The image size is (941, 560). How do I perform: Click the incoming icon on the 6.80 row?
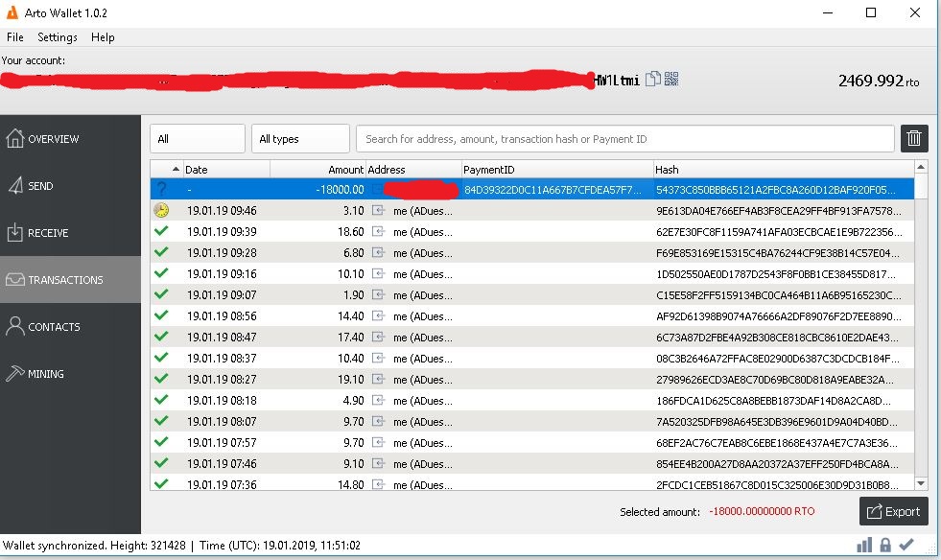click(x=378, y=252)
